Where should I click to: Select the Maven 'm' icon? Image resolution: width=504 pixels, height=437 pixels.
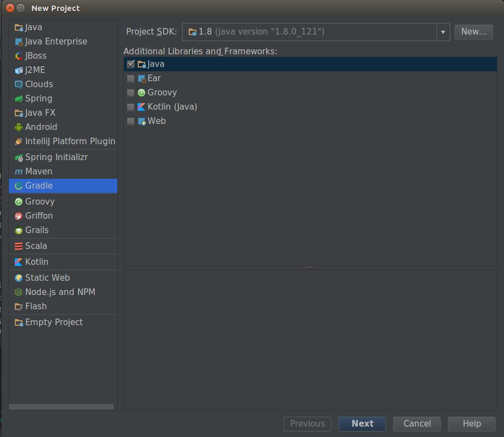19,172
